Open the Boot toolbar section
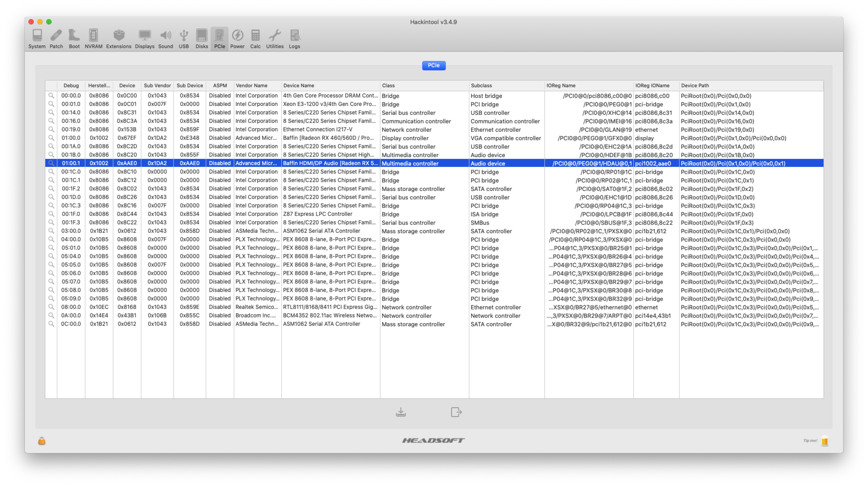Viewport: 868px width, 486px height. coord(74,39)
